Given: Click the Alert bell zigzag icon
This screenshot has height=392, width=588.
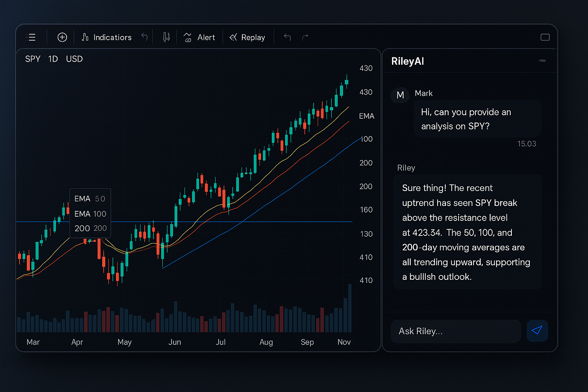Looking at the screenshot, I should coord(187,37).
